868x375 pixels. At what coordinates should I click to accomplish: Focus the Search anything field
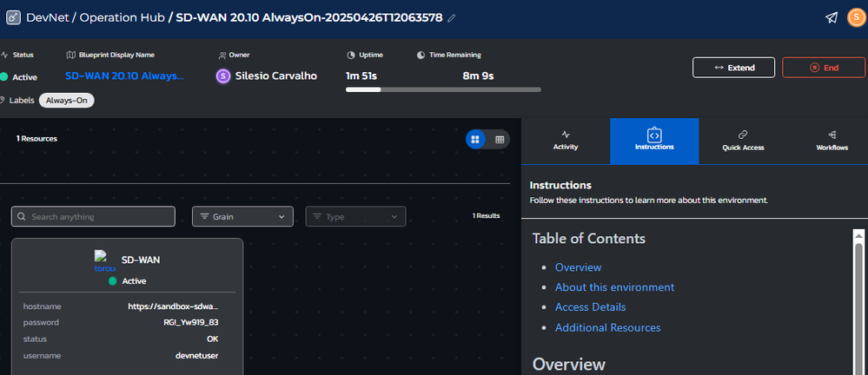coord(93,216)
